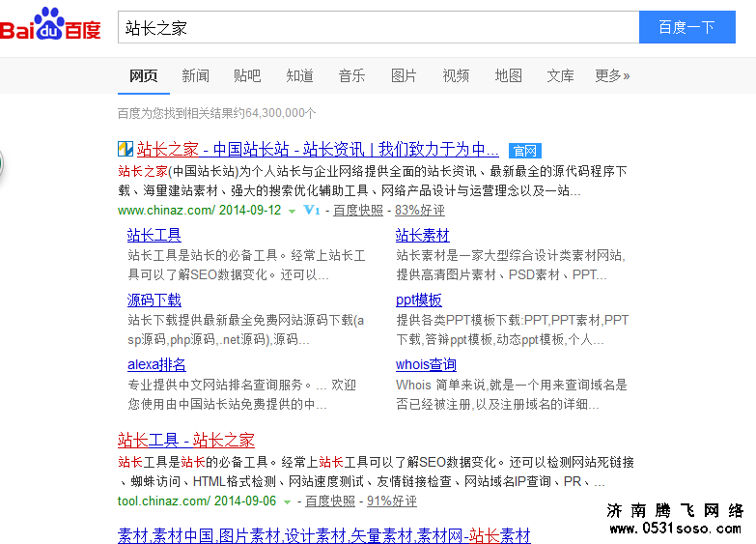Focus the search box containing 站长之家
Screen dimensions: 756x544
pos(378,27)
